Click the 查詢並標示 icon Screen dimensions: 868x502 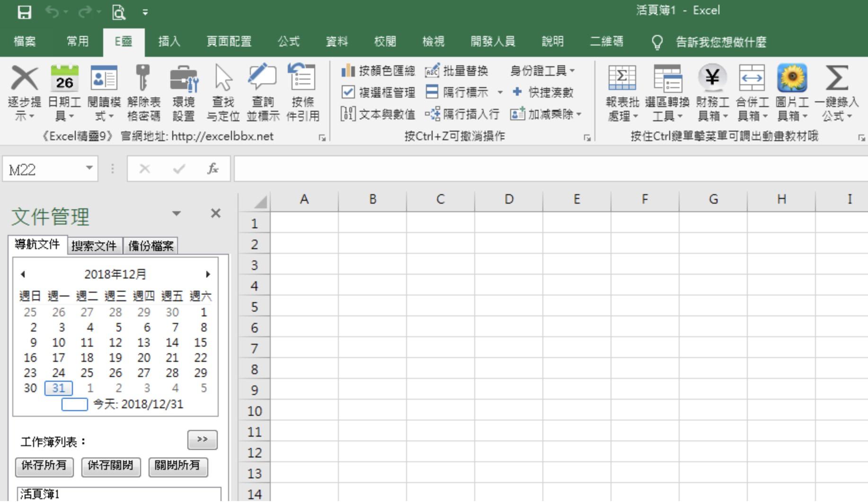[x=262, y=79]
